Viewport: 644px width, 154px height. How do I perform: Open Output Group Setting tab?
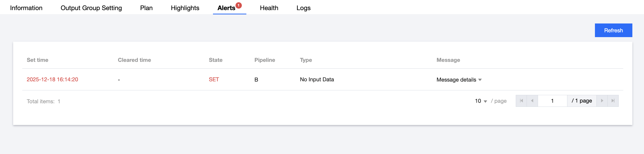91,8
